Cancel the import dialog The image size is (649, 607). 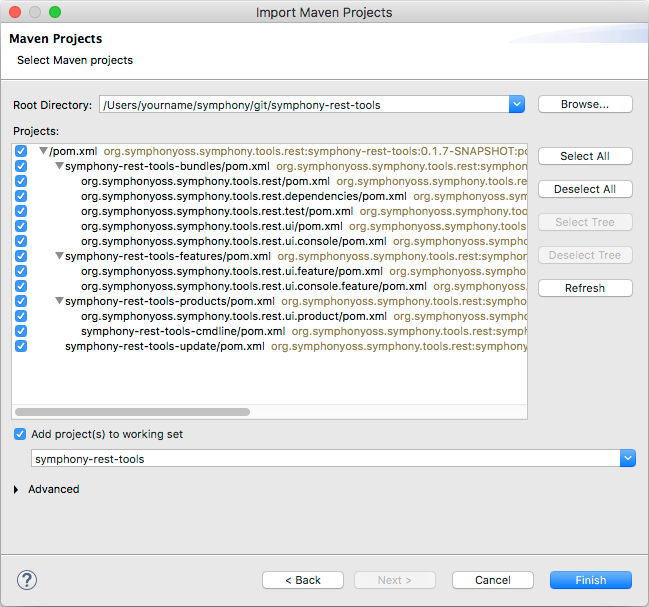[493, 580]
